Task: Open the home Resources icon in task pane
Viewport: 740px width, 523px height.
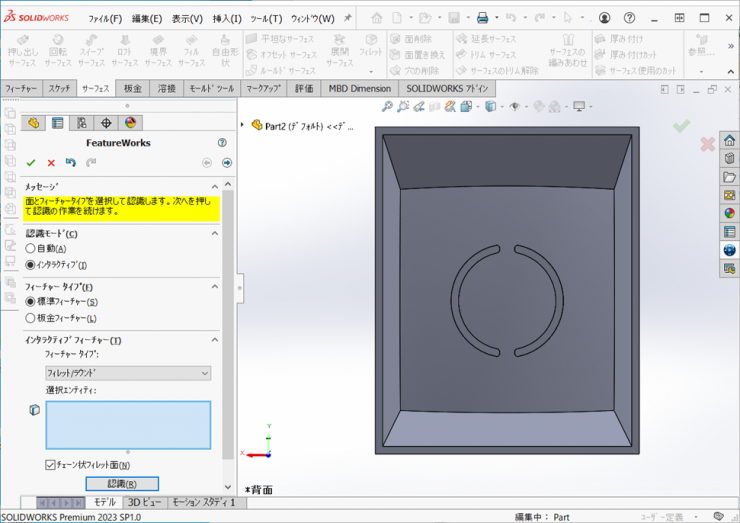Action: [729, 140]
